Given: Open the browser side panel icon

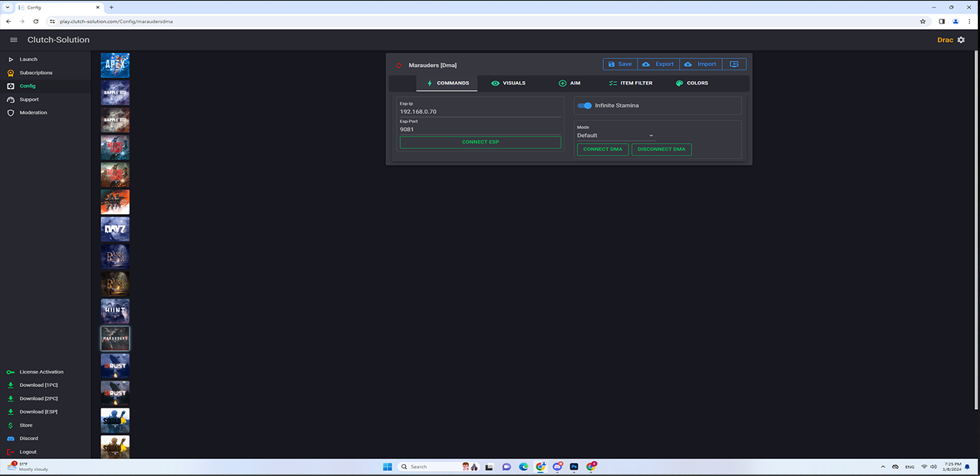Looking at the screenshot, I should pos(942,21).
